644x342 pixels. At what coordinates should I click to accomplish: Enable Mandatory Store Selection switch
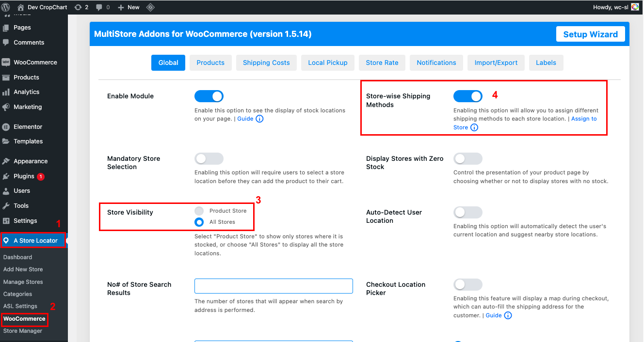(x=209, y=158)
